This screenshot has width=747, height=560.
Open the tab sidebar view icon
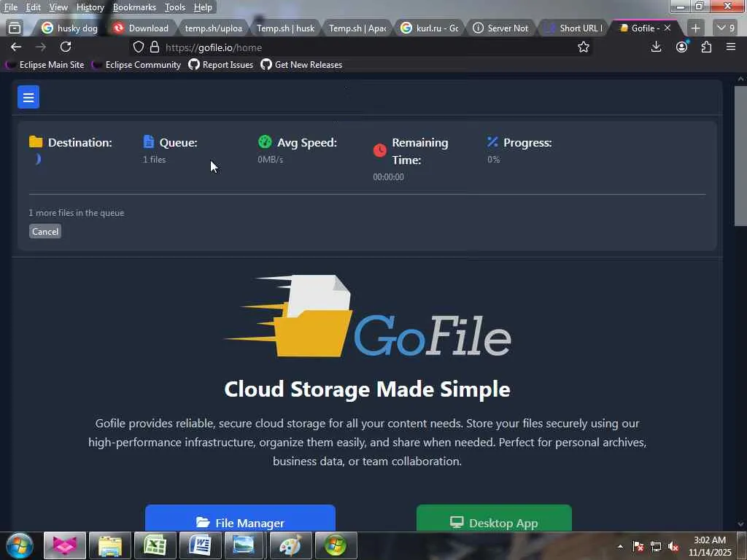(15, 28)
